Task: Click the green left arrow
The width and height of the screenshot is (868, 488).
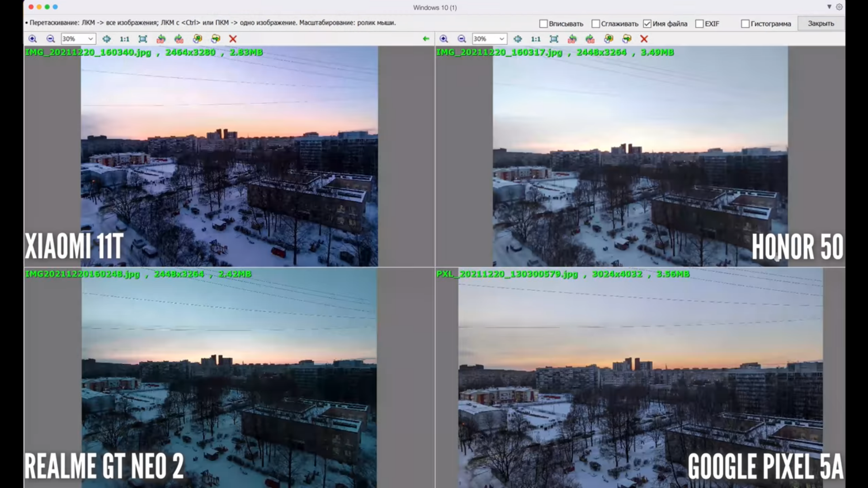Action: point(425,39)
